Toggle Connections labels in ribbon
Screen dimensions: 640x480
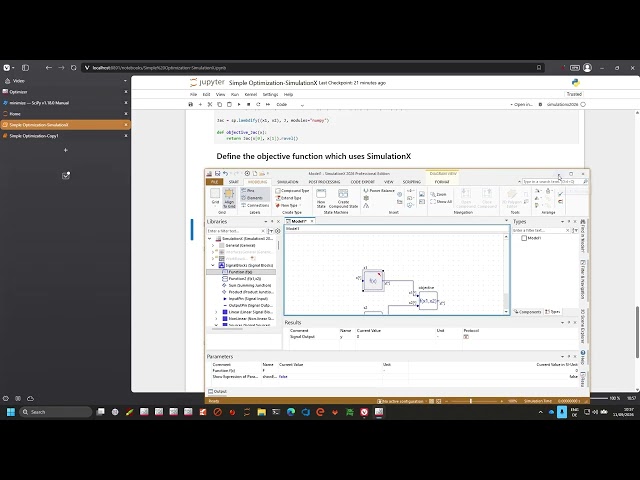(255, 205)
